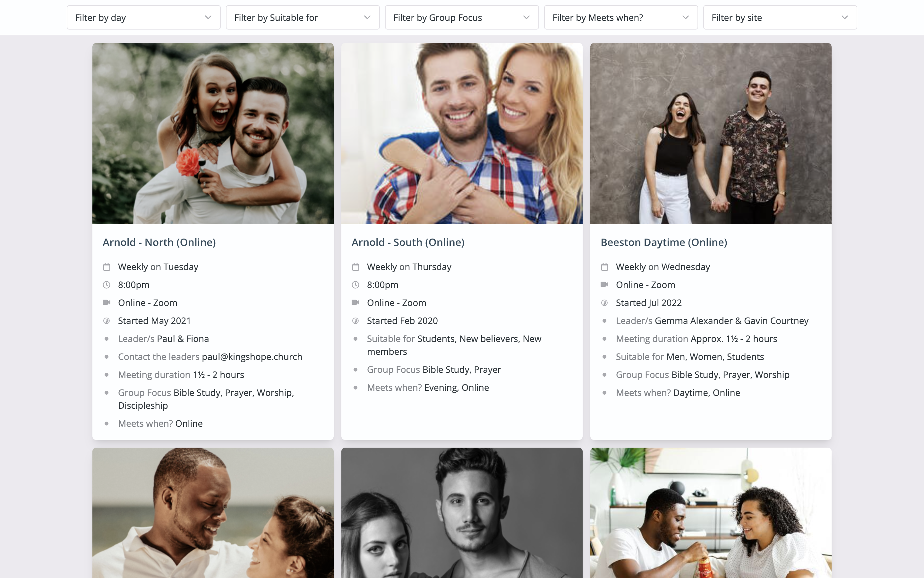Click Meets when? Online in Arnold North card
This screenshot has width=924, height=578.
(160, 424)
